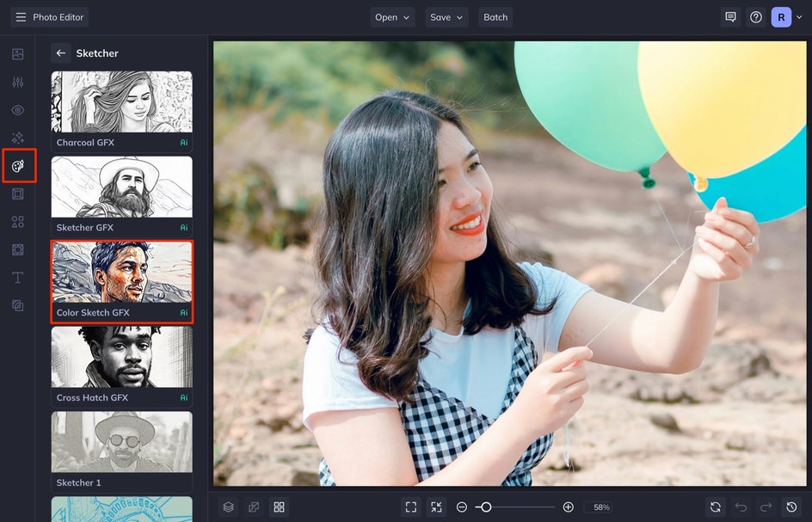Screen dimensions: 812x522
Task: Click the R user avatar
Action: click(781, 17)
